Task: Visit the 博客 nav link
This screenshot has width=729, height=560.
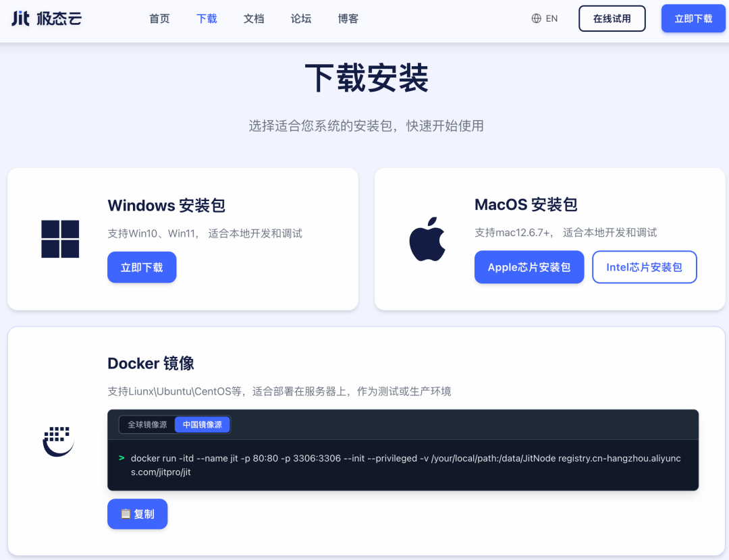Action: (x=348, y=19)
